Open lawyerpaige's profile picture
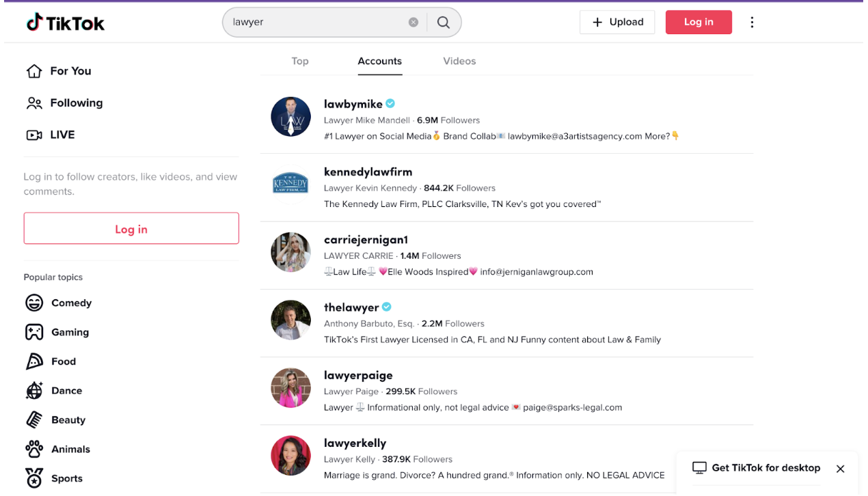 [x=291, y=388]
